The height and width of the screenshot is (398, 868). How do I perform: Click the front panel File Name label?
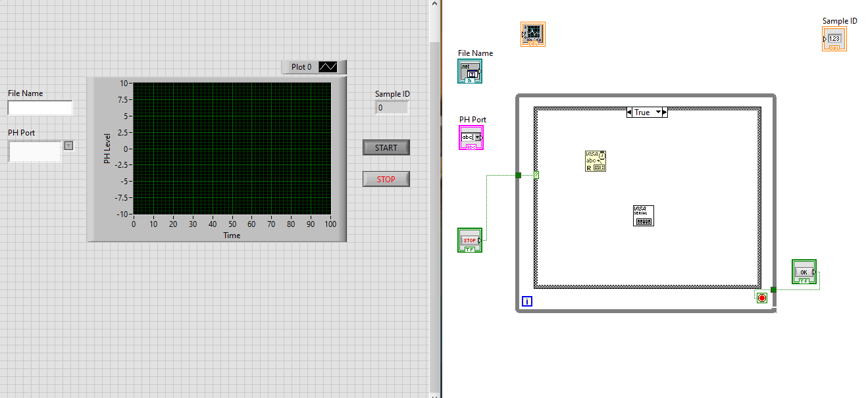click(x=26, y=93)
